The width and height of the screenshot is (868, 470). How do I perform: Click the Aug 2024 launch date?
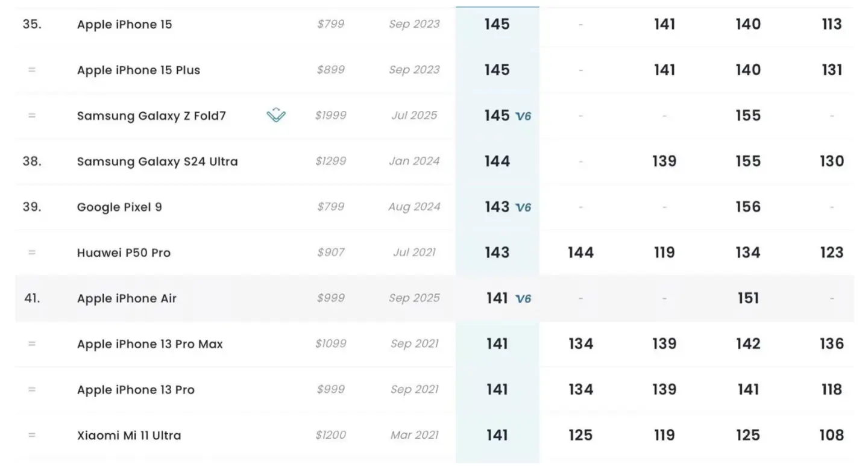pos(414,207)
